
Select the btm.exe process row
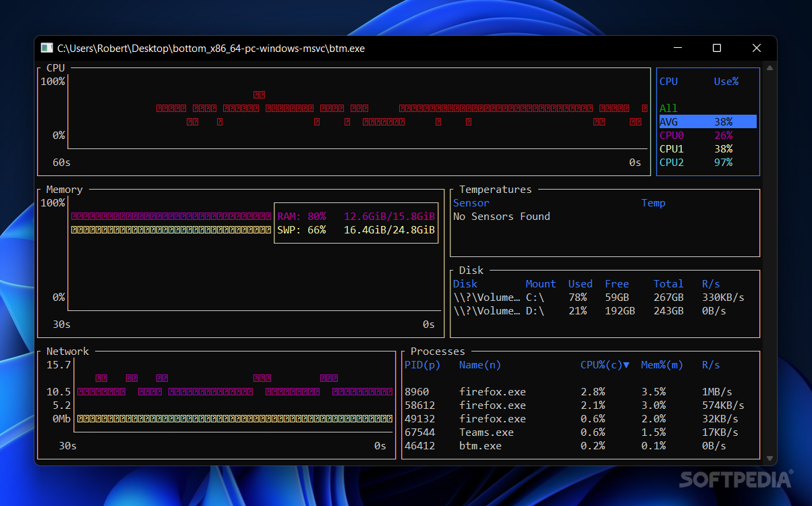pos(580,446)
